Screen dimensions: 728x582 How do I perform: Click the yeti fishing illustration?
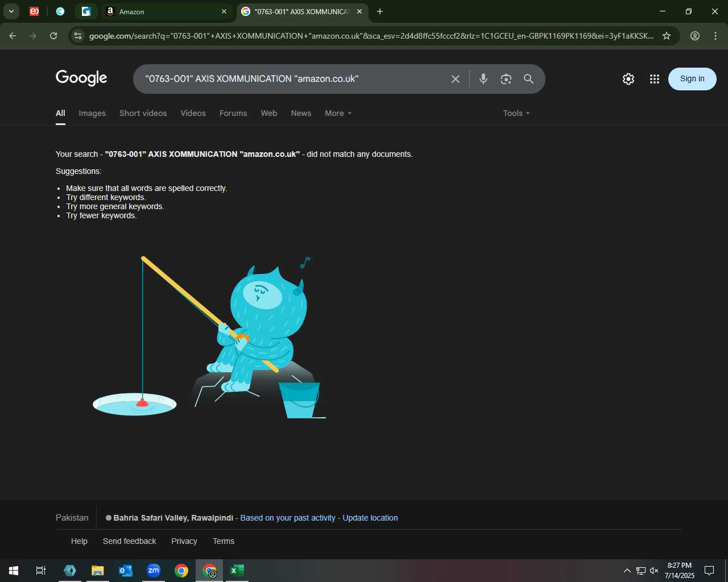[x=209, y=337]
